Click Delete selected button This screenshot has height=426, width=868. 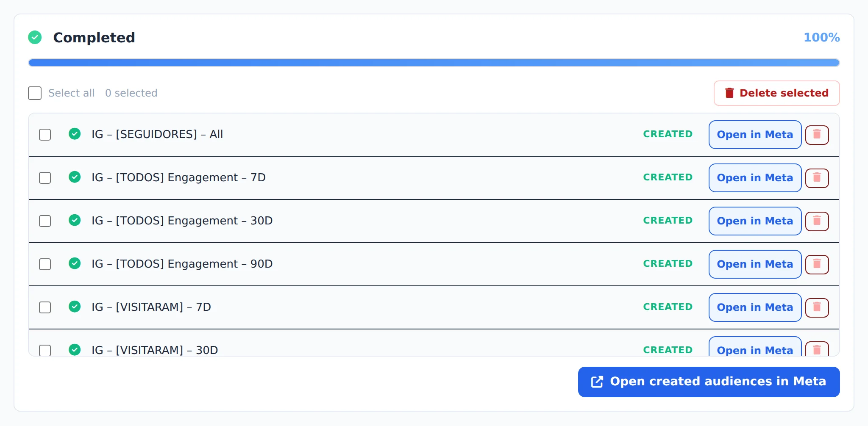(776, 93)
